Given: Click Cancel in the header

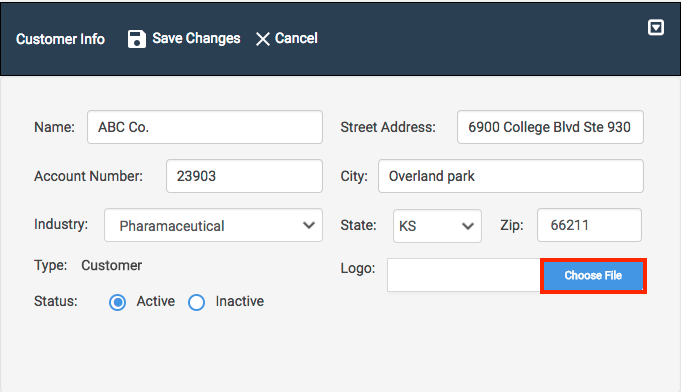Looking at the screenshot, I should (296, 38).
